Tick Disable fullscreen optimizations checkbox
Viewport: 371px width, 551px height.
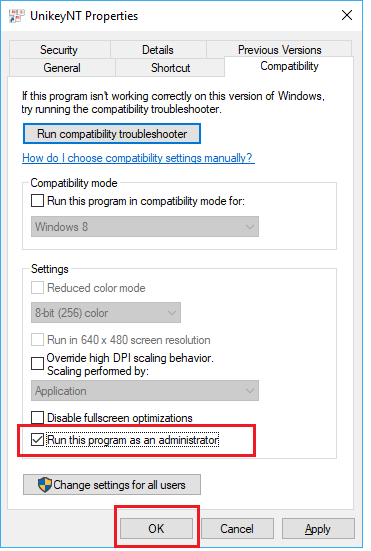click(x=37, y=418)
